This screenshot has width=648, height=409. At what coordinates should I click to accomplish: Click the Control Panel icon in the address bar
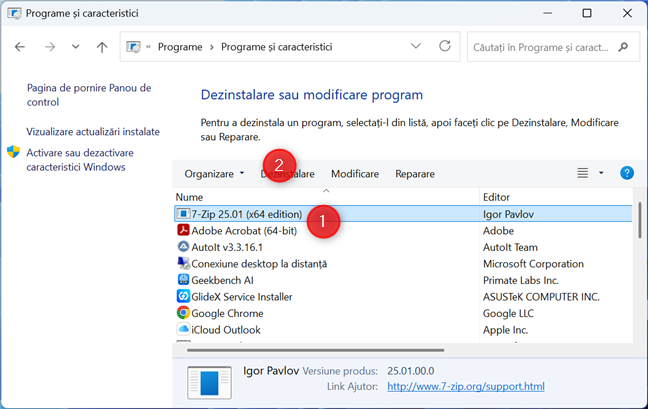(x=133, y=47)
